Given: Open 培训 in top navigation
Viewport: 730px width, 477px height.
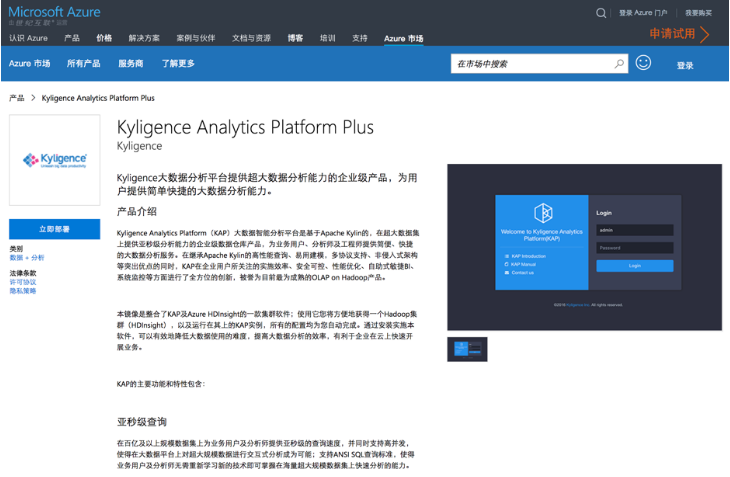Looking at the screenshot, I should [x=327, y=38].
